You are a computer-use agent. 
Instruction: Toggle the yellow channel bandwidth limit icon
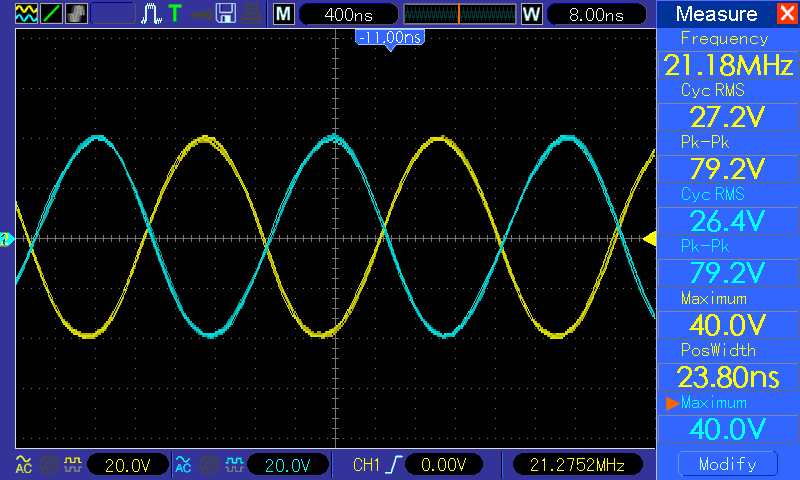click(x=47, y=465)
